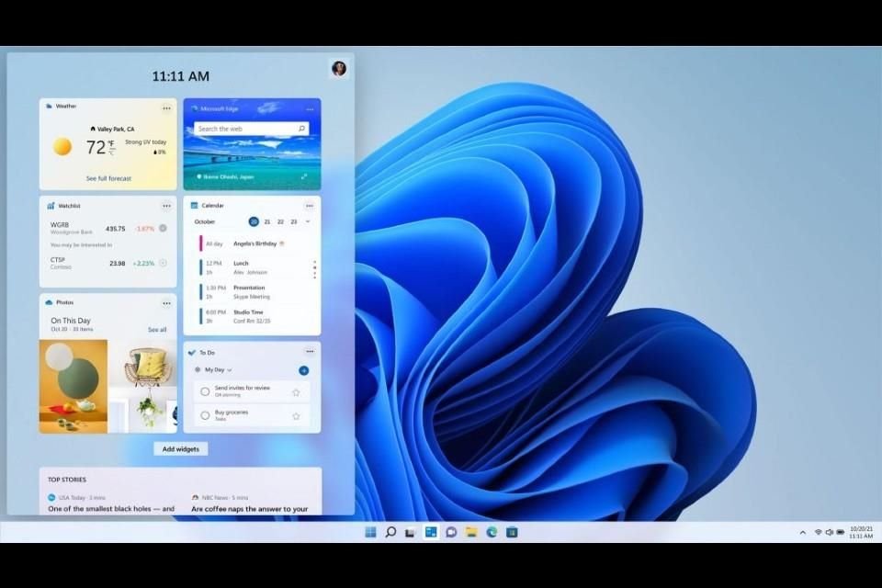Open Search from the taskbar
882x588 pixels.
click(390, 532)
